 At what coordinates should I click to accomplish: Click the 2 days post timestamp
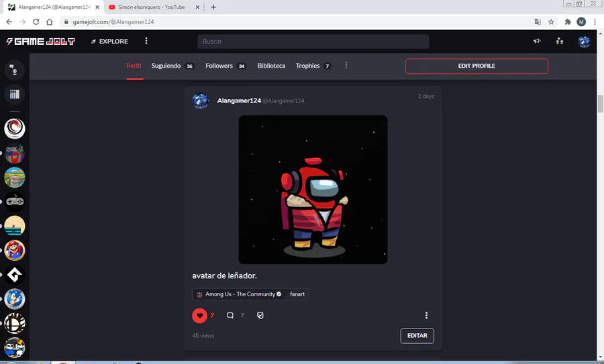[x=425, y=96]
